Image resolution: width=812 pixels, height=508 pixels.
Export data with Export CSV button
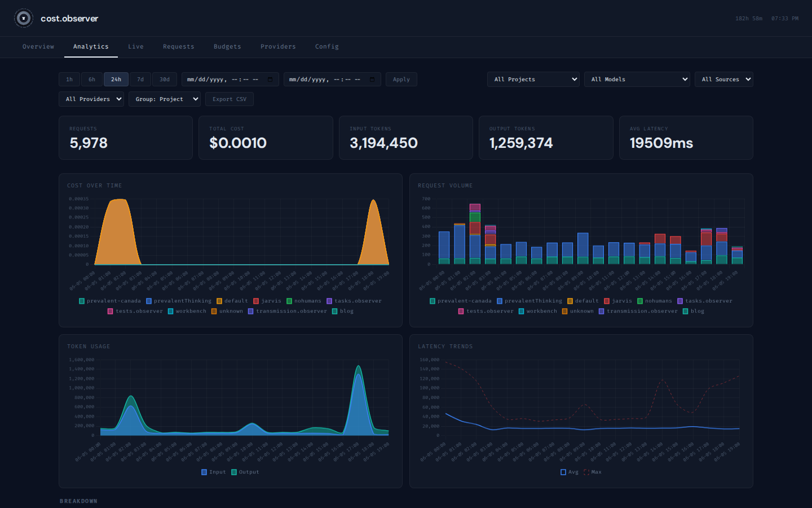coord(230,99)
